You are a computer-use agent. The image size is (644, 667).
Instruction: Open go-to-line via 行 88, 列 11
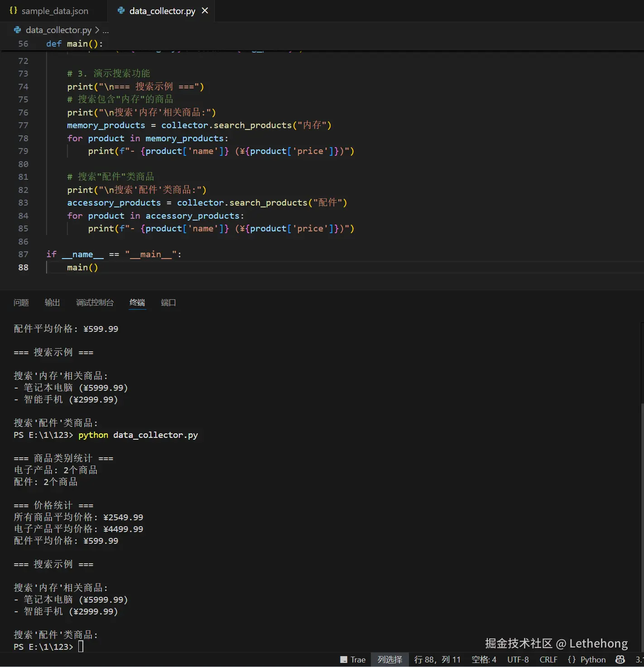point(437,660)
